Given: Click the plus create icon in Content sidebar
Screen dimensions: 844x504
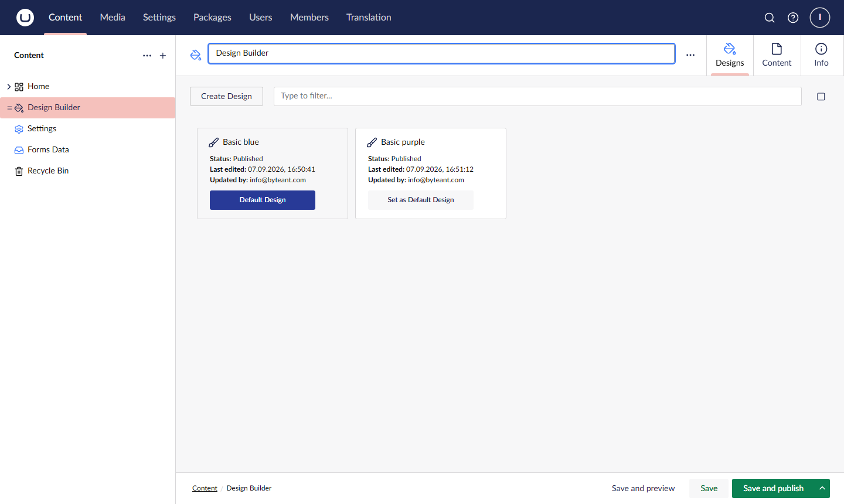Looking at the screenshot, I should coord(163,56).
